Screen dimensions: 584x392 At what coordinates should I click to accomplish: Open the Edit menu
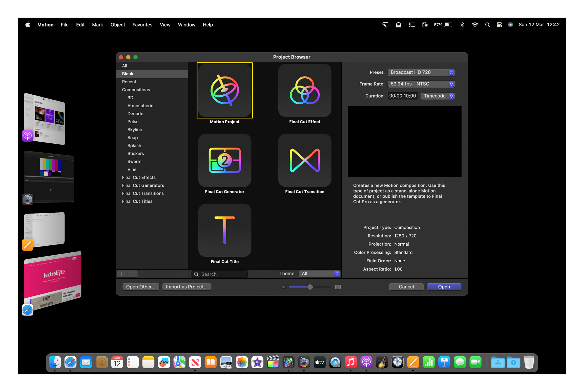point(80,25)
